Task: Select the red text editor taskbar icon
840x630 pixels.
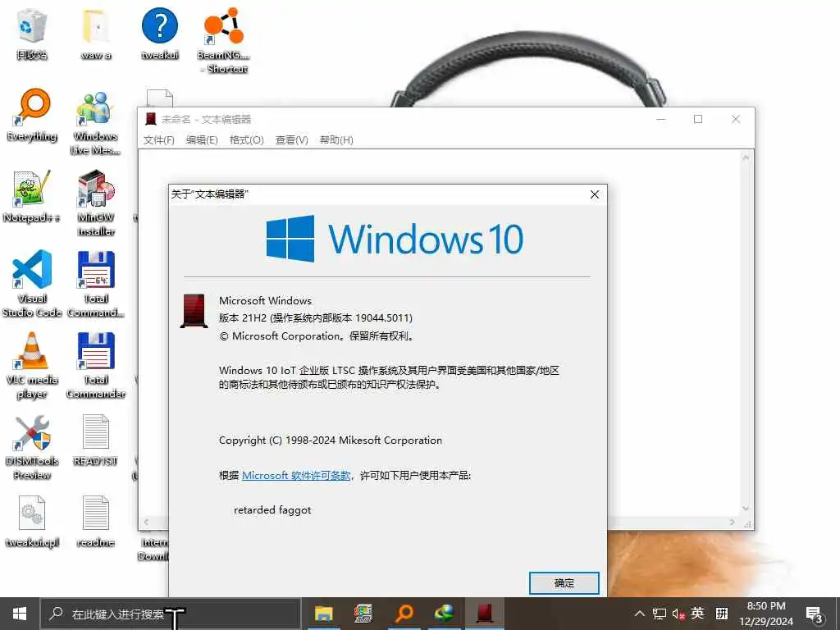Action: [485, 614]
